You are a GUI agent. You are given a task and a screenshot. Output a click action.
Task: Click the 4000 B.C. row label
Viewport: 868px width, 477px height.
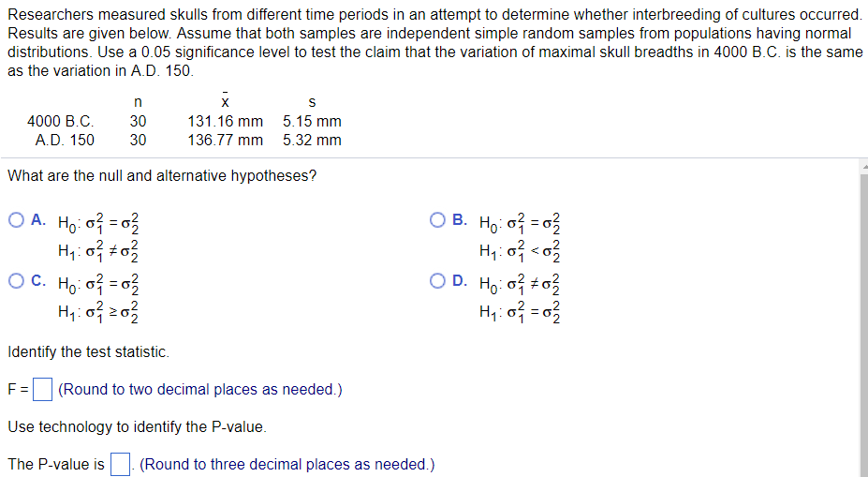(61, 121)
